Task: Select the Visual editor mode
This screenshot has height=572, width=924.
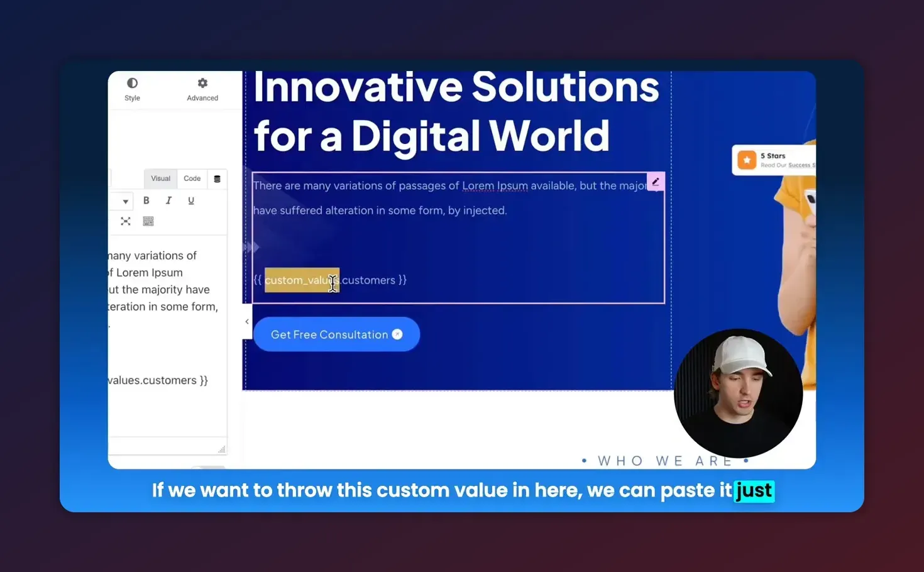Action: click(160, 179)
